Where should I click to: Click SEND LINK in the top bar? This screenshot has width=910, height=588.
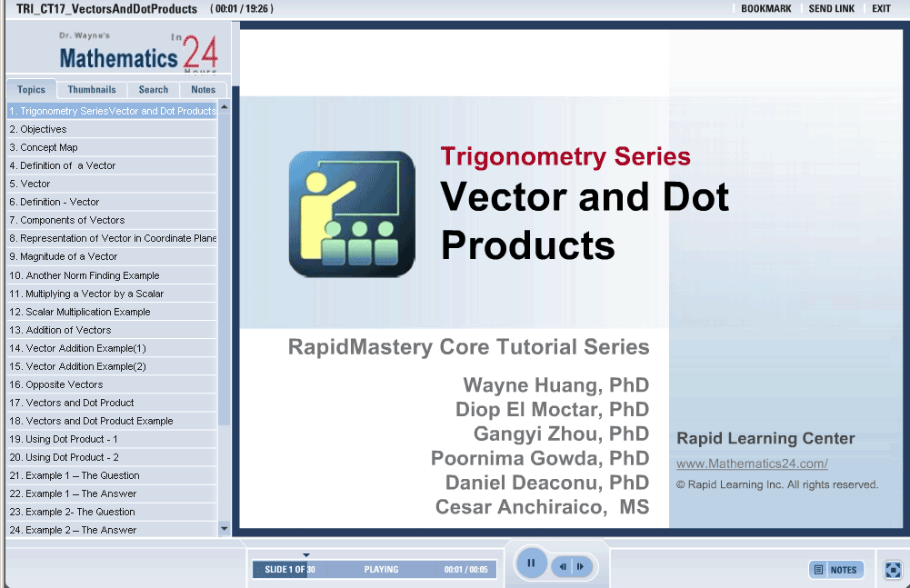(x=831, y=9)
